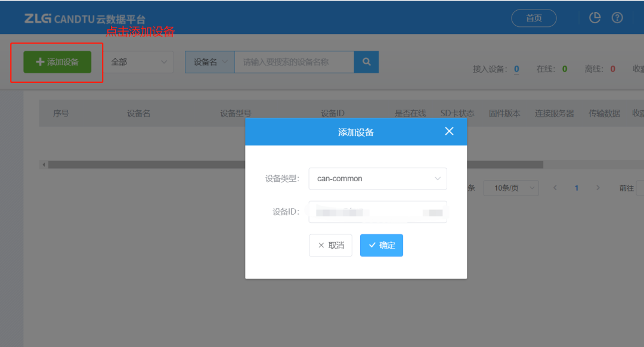Image resolution: width=644 pixels, height=347 pixels.
Task: Open the 设备类型 can-common dropdown
Action: pyautogui.click(x=377, y=178)
